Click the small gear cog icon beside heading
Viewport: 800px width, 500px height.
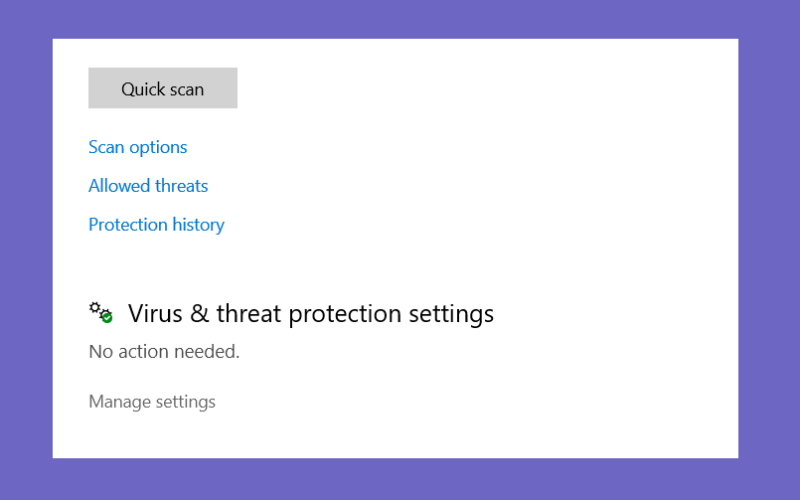coord(95,308)
